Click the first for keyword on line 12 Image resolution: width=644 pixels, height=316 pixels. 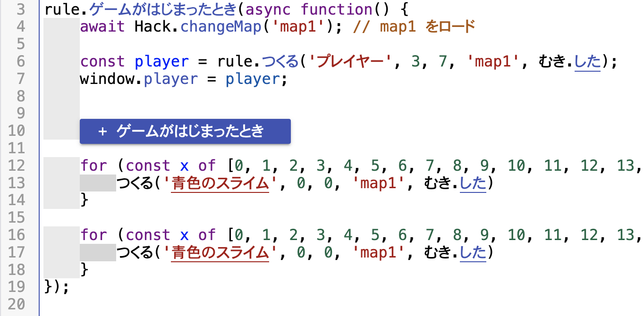93,166
